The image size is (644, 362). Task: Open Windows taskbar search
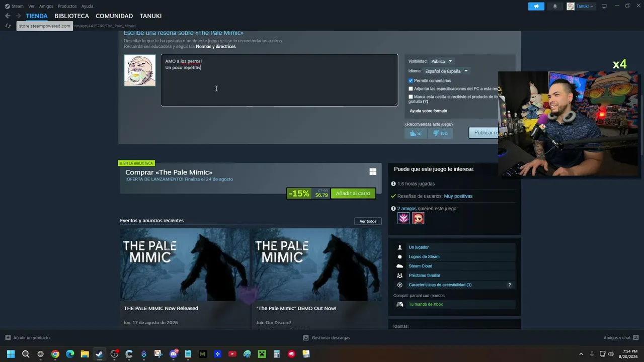coord(26,354)
